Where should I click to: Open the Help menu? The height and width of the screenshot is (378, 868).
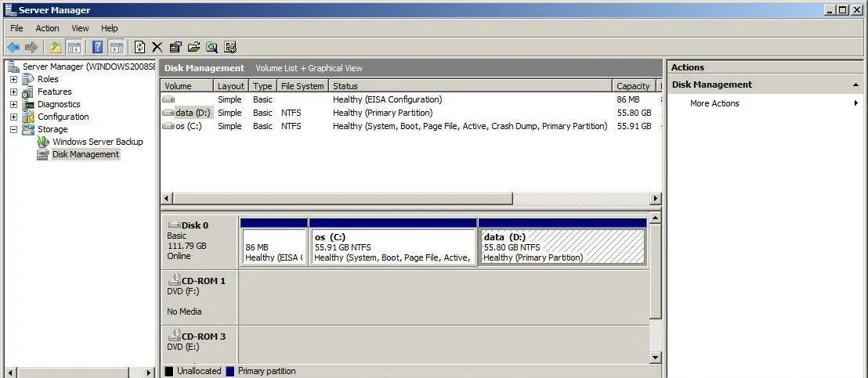tap(109, 28)
